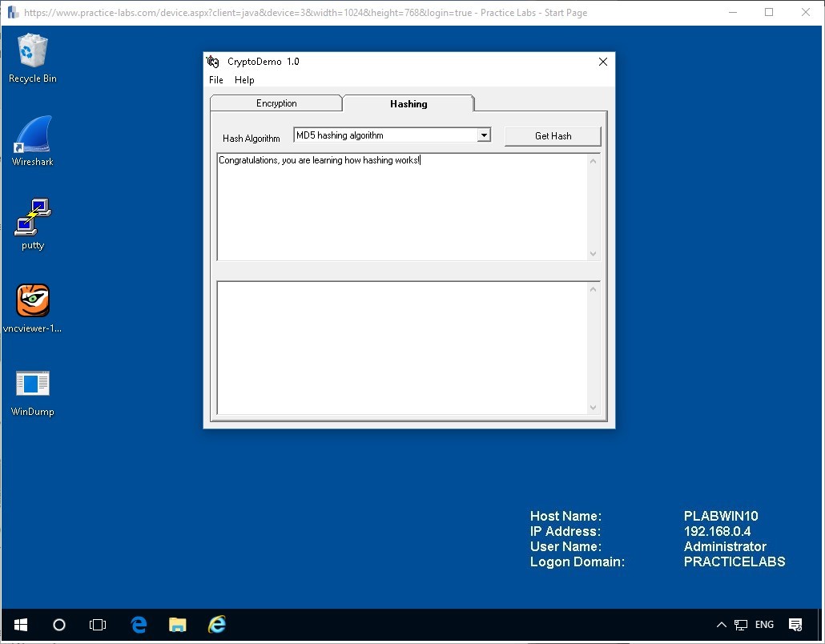This screenshot has width=825, height=644.
Task: Click the ENG language indicator
Action: coord(764,625)
